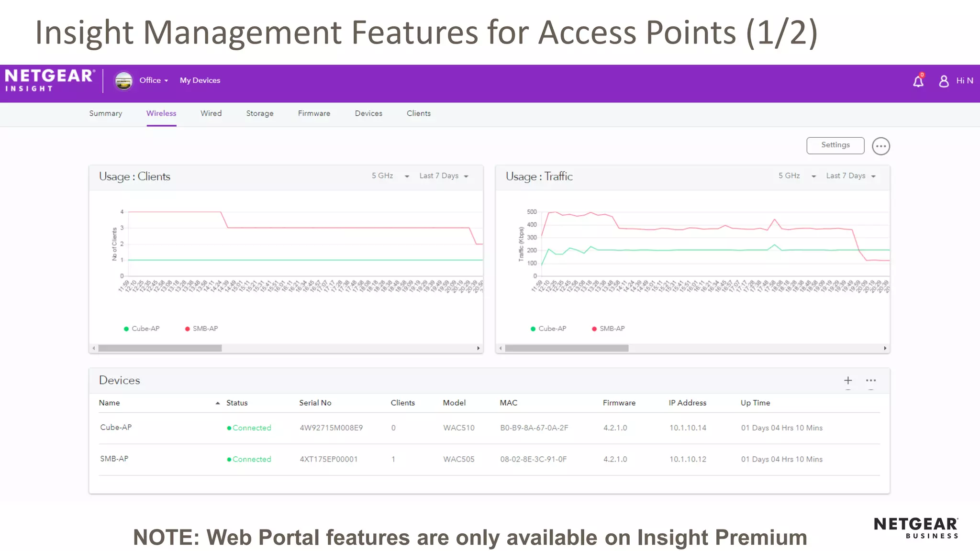This screenshot has width=980, height=551.
Task: Click the Status column header
Action: pyautogui.click(x=237, y=403)
